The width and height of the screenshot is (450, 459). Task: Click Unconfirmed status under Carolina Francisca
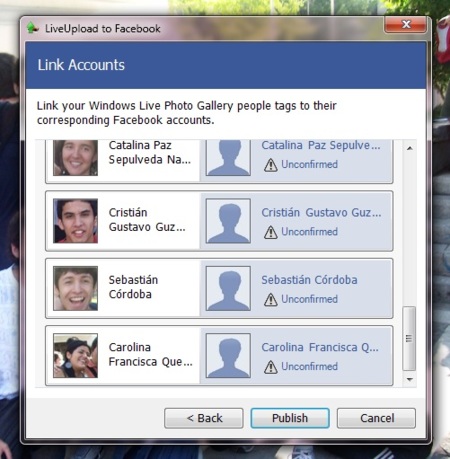(x=309, y=366)
